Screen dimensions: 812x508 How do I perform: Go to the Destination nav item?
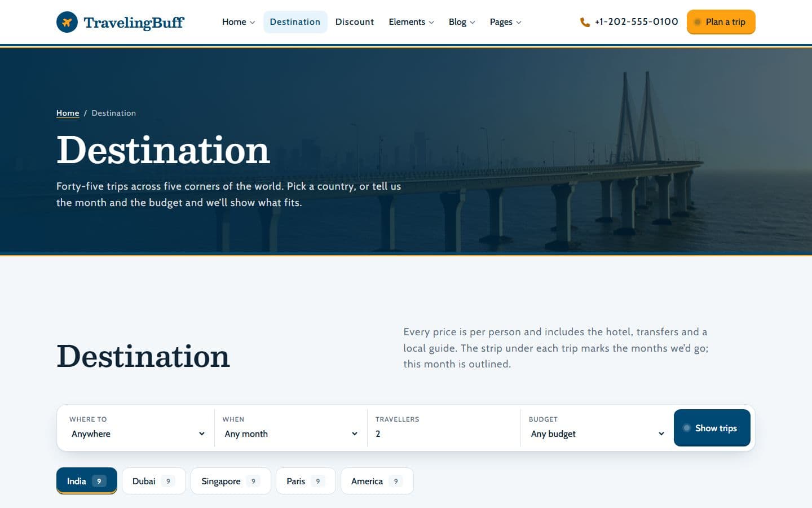295,22
